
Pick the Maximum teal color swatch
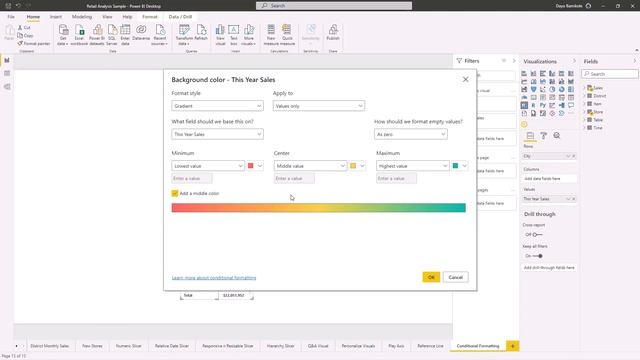(x=456, y=166)
